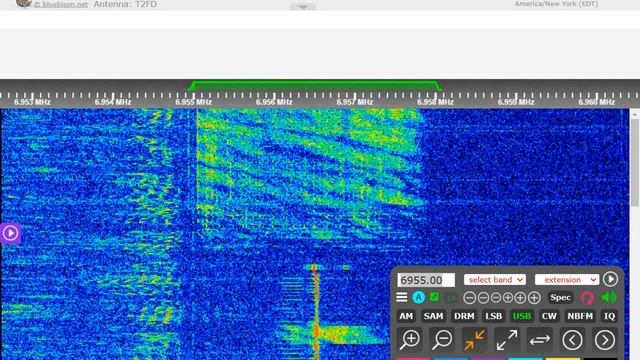Select SAM demodulation mode
640x360 pixels.
click(433, 316)
